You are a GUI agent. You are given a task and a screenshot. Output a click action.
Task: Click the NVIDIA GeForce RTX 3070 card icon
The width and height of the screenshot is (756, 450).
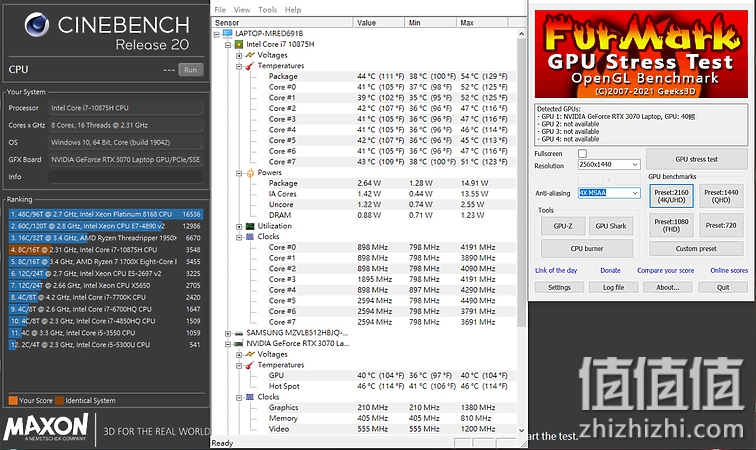[239, 344]
